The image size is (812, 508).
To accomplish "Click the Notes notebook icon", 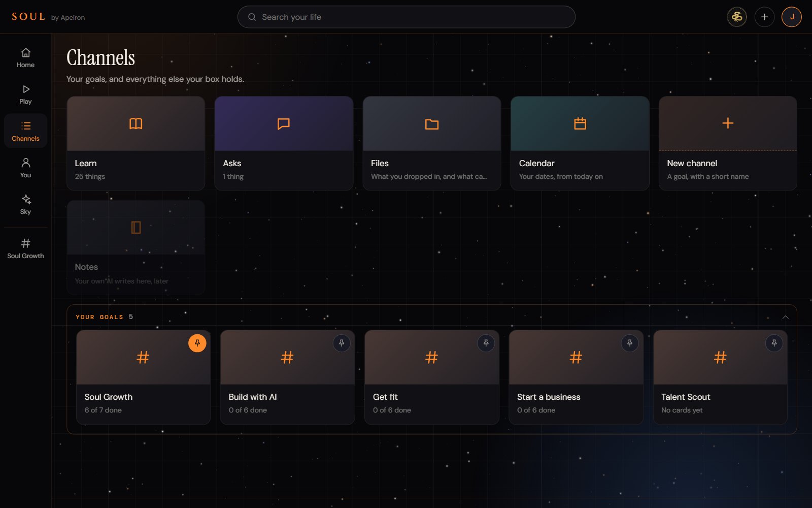I will pyautogui.click(x=136, y=227).
